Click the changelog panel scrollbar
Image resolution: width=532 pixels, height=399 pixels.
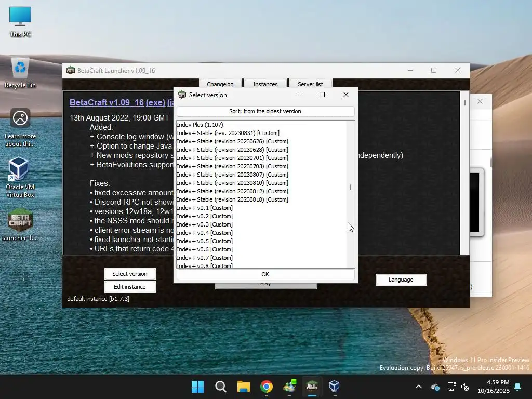pyautogui.click(x=465, y=172)
